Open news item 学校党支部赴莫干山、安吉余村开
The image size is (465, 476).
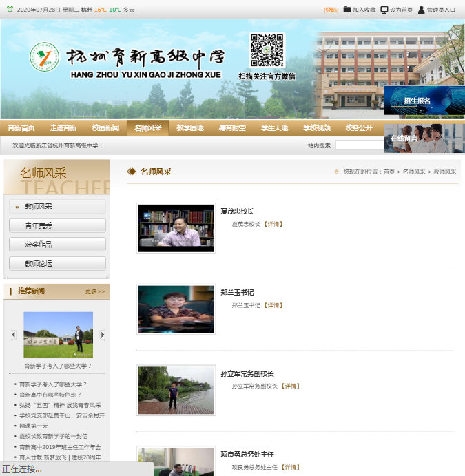[x=62, y=415]
